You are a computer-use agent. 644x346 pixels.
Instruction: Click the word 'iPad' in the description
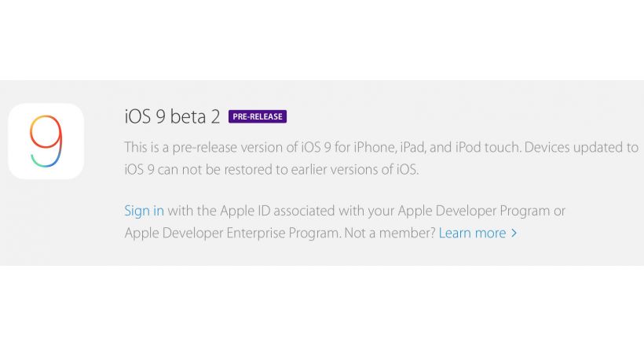click(413, 147)
